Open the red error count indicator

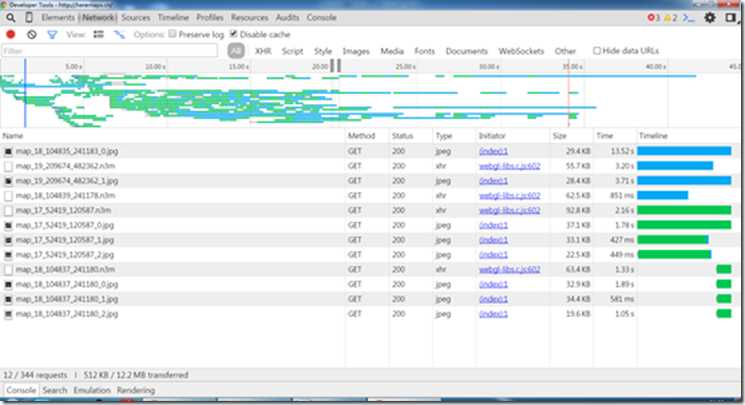coord(654,18)
